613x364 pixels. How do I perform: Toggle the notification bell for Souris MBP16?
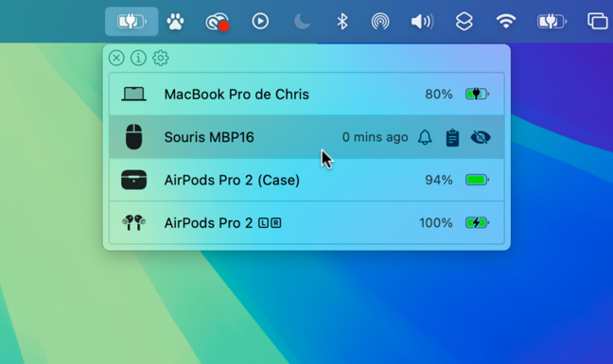click(x=425, y=137)
